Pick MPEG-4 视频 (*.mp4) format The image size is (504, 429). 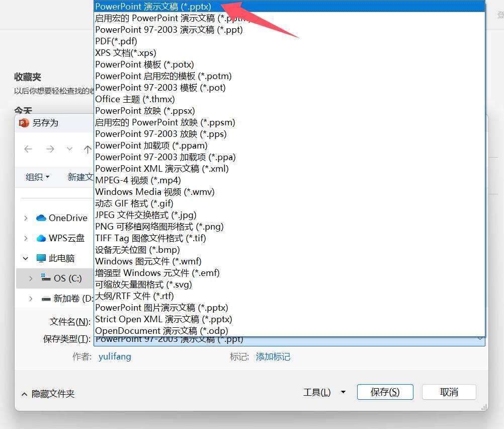point(138,180)
